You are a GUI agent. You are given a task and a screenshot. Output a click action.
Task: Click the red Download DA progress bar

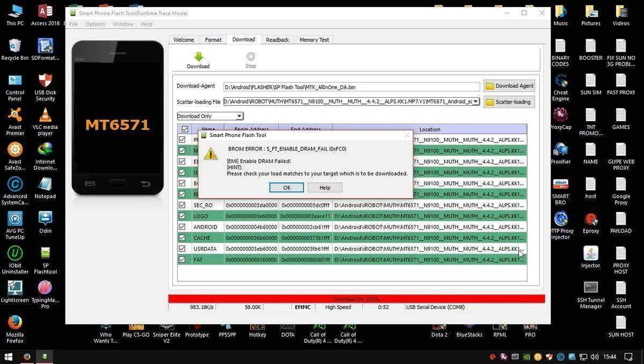356,299
